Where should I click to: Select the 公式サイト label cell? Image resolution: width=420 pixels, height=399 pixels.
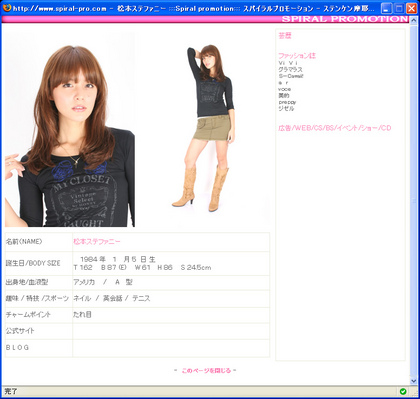pyautogui.click(x=39, y=331)
